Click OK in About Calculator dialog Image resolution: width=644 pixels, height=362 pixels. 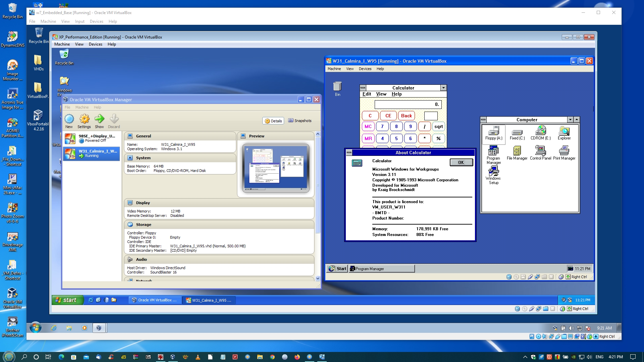coord(461,163)
